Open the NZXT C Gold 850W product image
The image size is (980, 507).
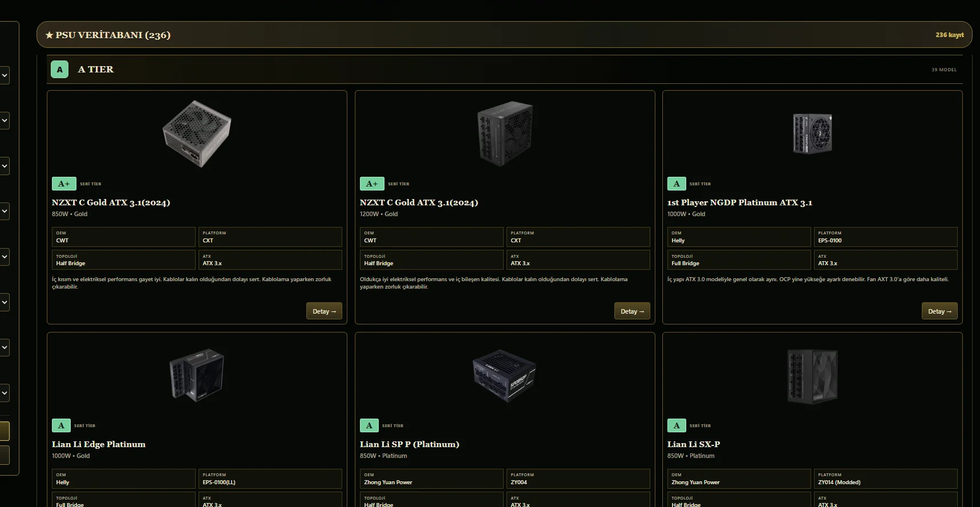click(197, 133)
